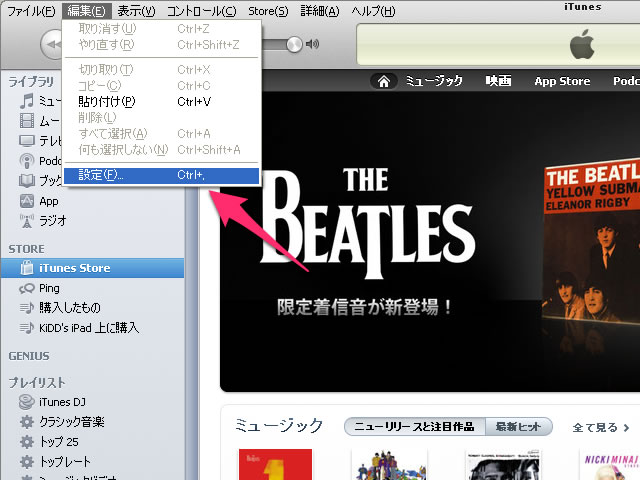Choose 設定(F)... from the edit menu
The width and height of the screenshot is (640, 480).
[x=162, y=176]
